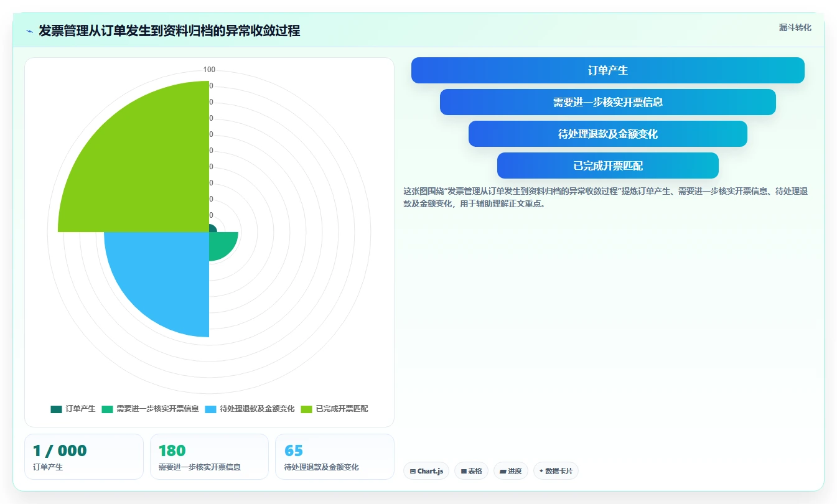Select the 需要进一步核实开票信息 funnel stage
The height and width of the screenshot is (504, 837).
607,102
